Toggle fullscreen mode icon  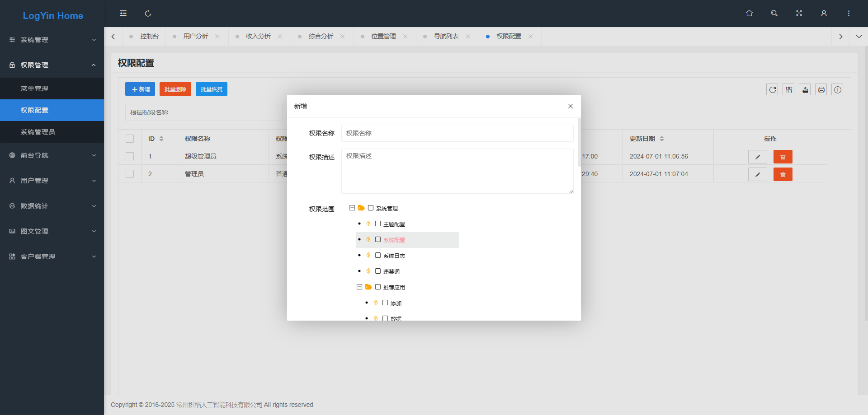click(799, 14)
